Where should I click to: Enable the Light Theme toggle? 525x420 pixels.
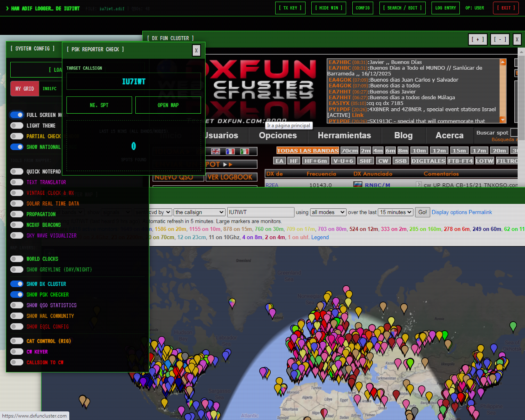tap(17, 126)
